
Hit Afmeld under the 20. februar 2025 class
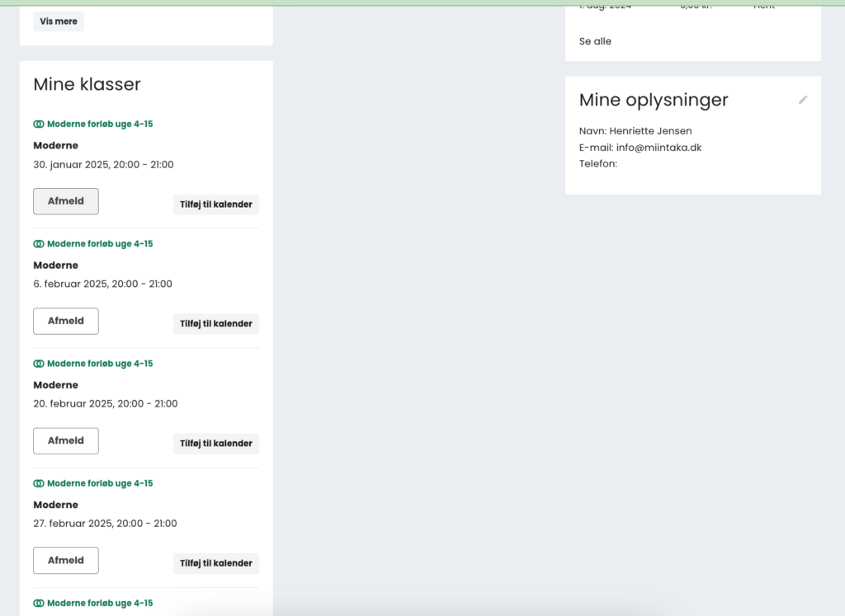66,440
